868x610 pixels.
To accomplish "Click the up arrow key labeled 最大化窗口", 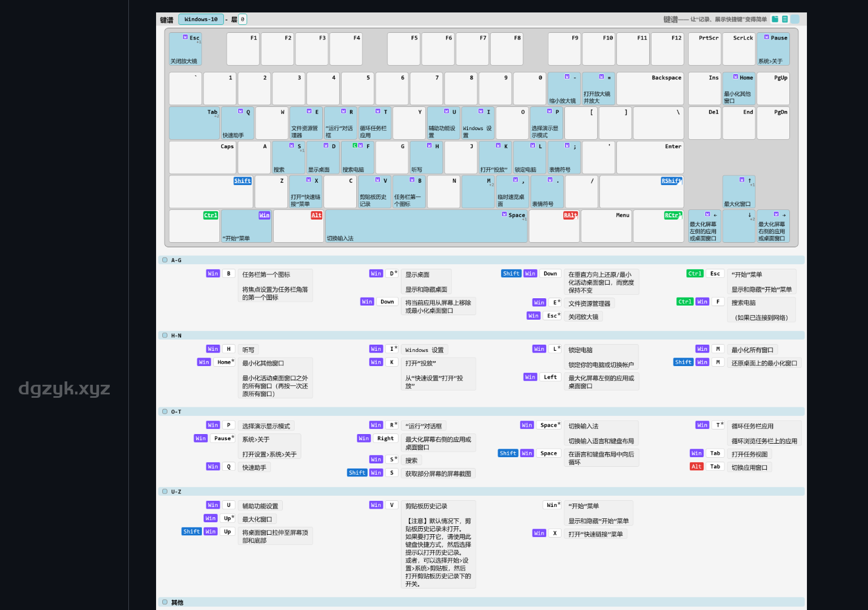I will pyautogui.click(x=739, y=192).
